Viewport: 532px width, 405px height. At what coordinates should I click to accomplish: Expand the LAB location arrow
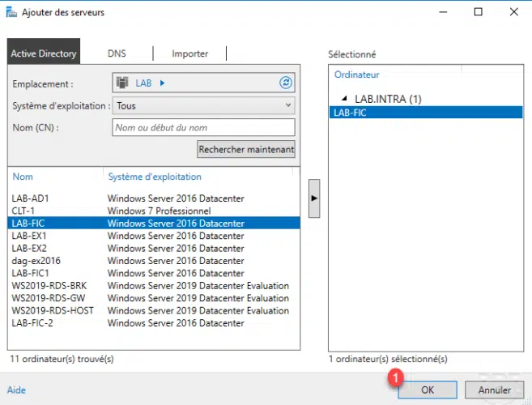(162, 83)
